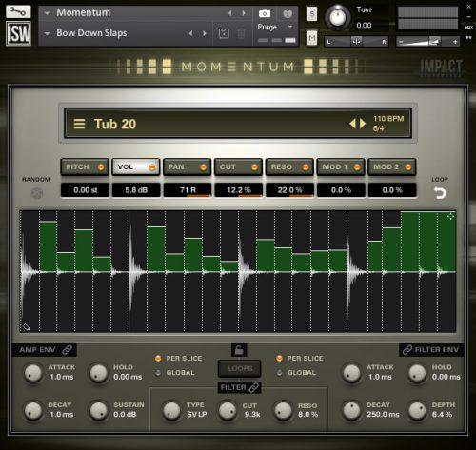Click the Filter Env Decay knob at 250.0 ms
Image resolution: width=476 pixels, height=450 pixels.
(x=351, y=410)
